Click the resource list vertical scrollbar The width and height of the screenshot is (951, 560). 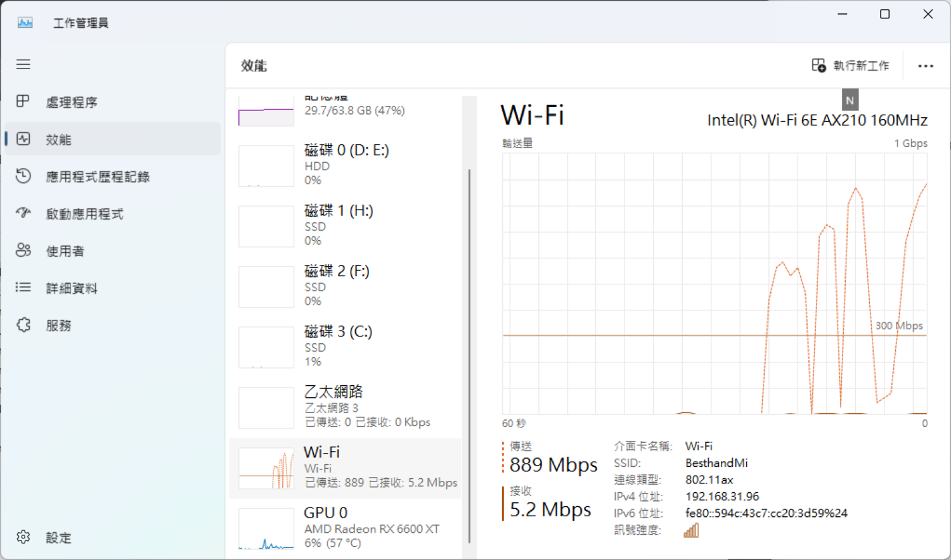point(469,355)
